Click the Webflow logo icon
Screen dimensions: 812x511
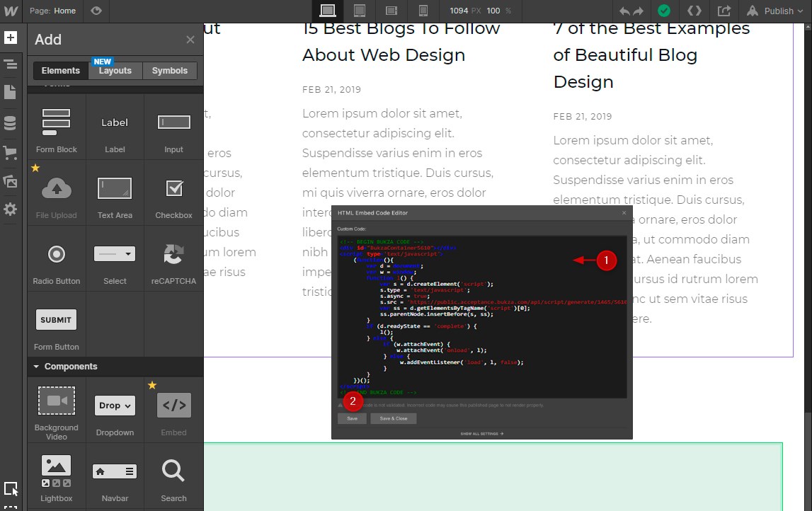pos(11,11)
